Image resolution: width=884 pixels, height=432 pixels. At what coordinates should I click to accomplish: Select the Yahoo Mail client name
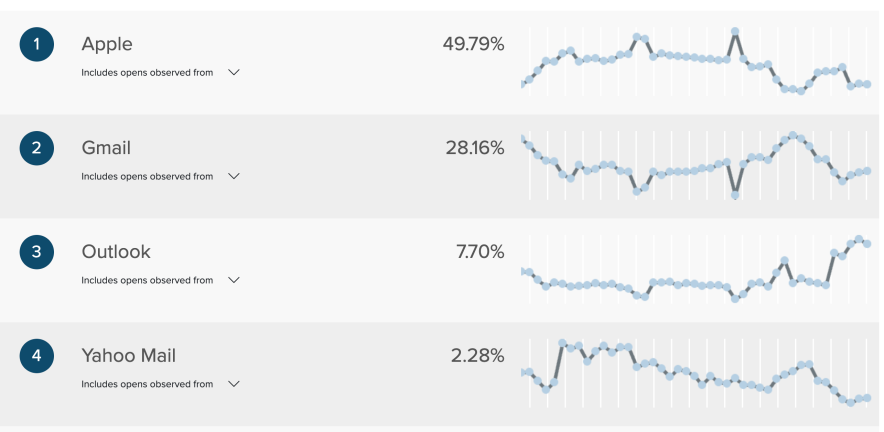(129, 355)
